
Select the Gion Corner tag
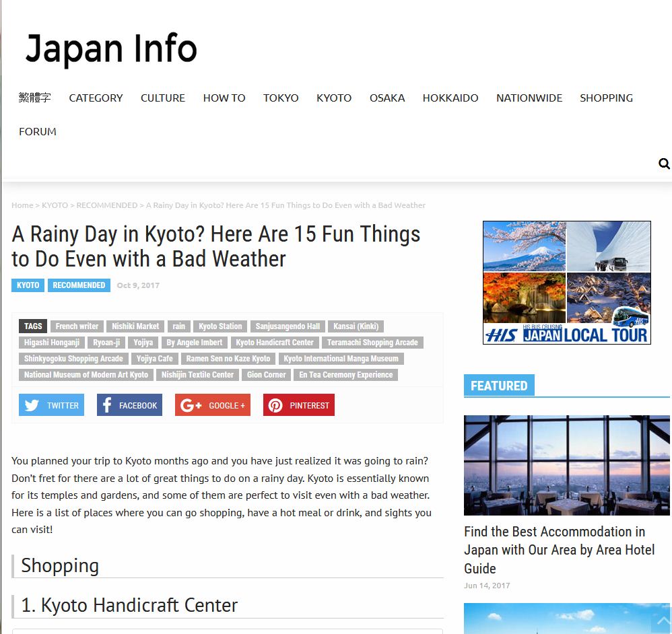point(266,375)
